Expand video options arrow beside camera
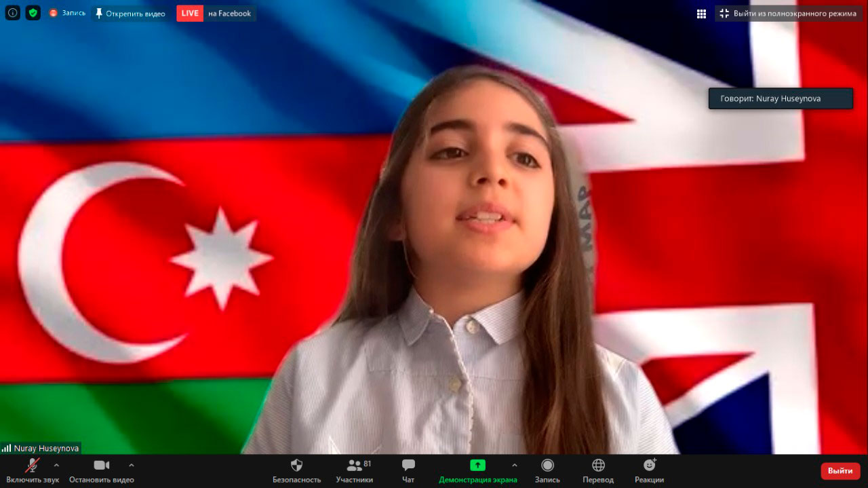 [x=132, y=465]
